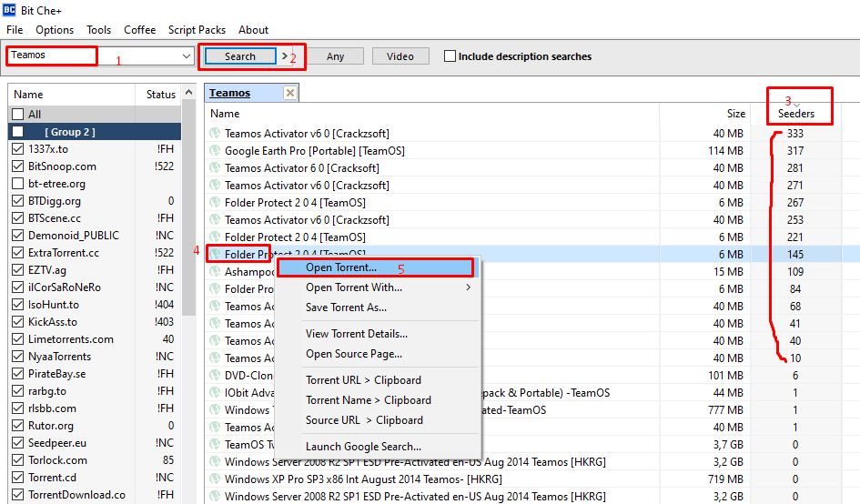This screenshot has height=504, width=860.
Task: Open the About menu
Action: 253,30
